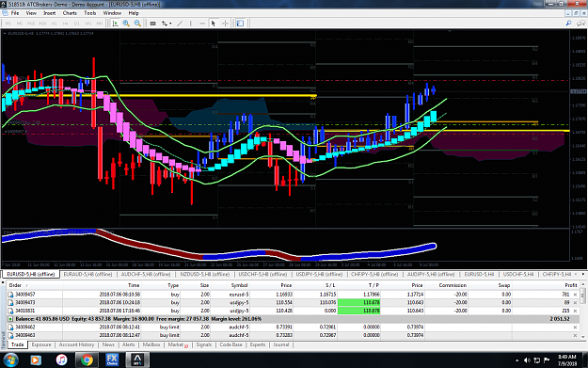The height and width of the screenshot is (368, 588).
Task: Switch to NZDUSD-5,H8 chart tab
Action: point(204,274)
